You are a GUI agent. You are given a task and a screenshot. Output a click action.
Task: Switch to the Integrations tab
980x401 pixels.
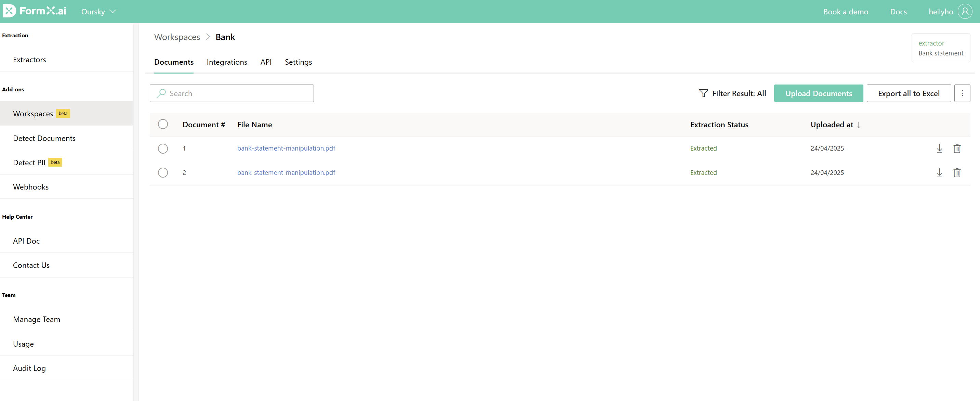click(227, 62)
